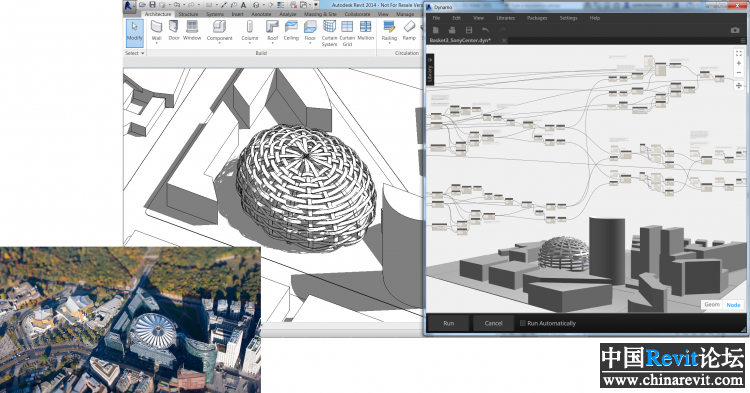750x393 pixels.
Task: Enable Run Automatically checkbox
Action: 523,323
